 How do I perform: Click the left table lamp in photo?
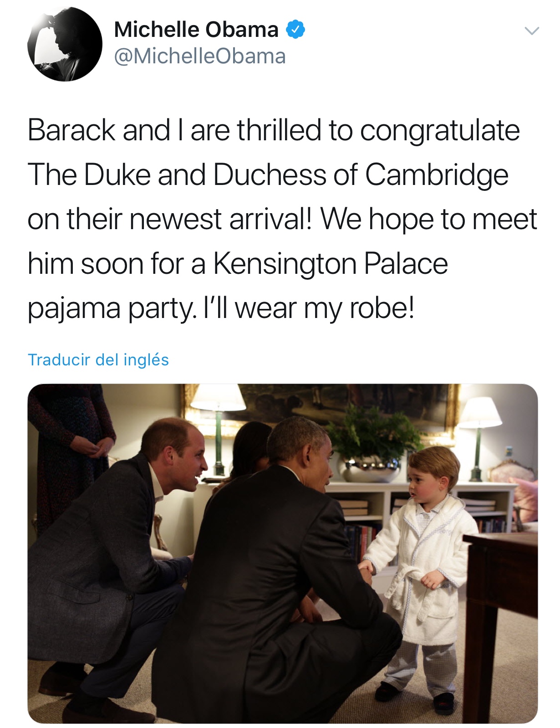(x=218, y=428)
